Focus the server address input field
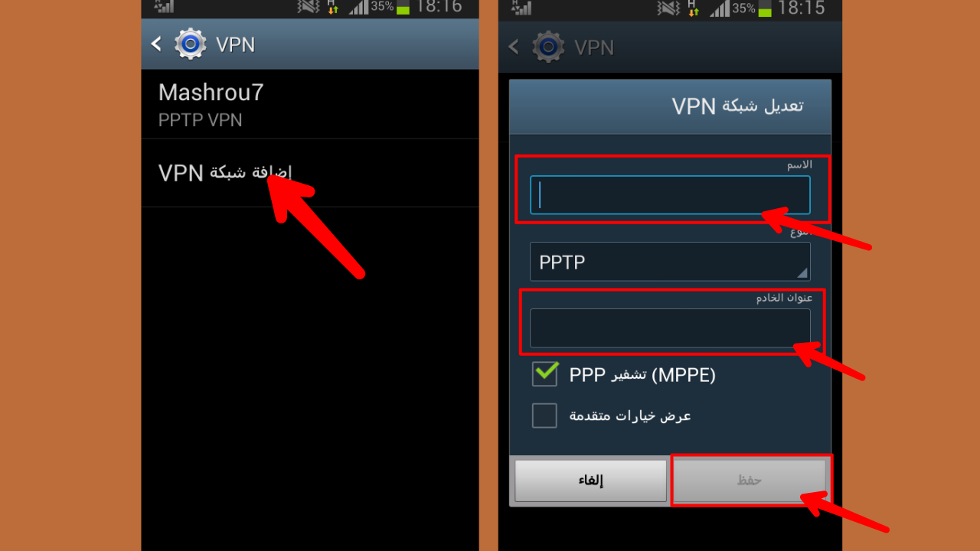 [x=670, y=328]
